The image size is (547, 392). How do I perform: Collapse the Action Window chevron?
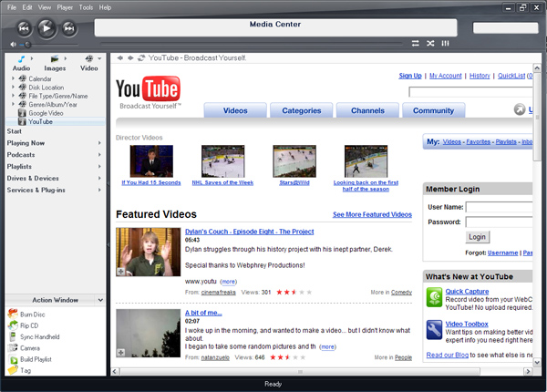tap(100, 300)
